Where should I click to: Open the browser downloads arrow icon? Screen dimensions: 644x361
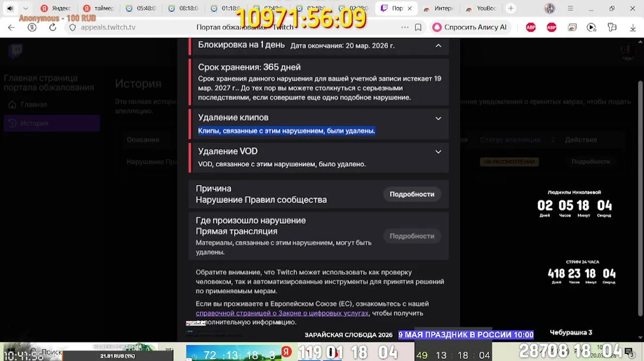coord(632,28)
